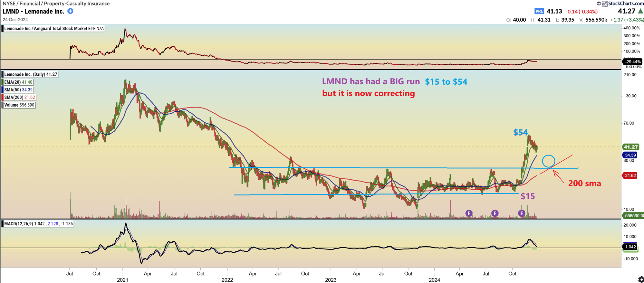Click the EMA(20) 41.40 legend entry
The height and width of the screenshot is (283, 644).
[18, 82]
